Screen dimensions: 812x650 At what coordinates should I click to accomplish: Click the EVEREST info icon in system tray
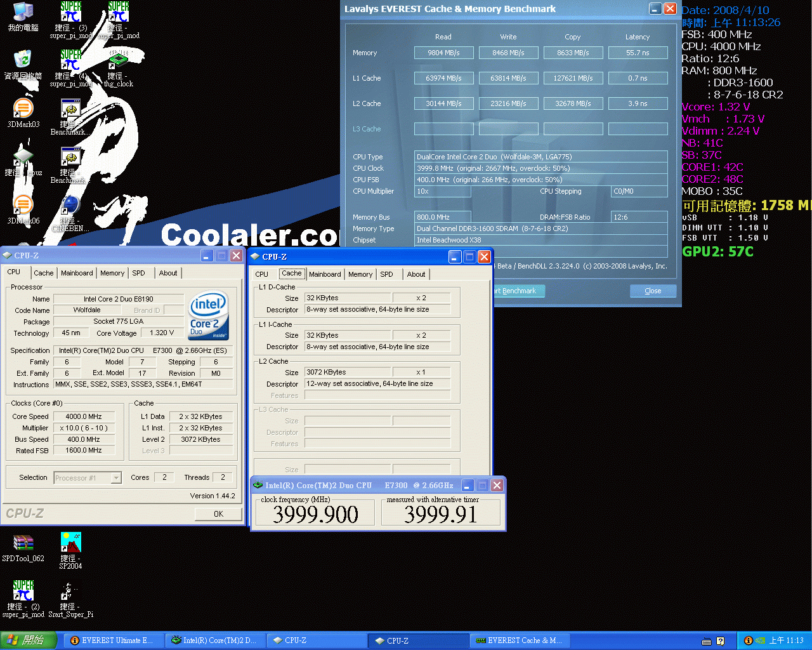point(748,640)
